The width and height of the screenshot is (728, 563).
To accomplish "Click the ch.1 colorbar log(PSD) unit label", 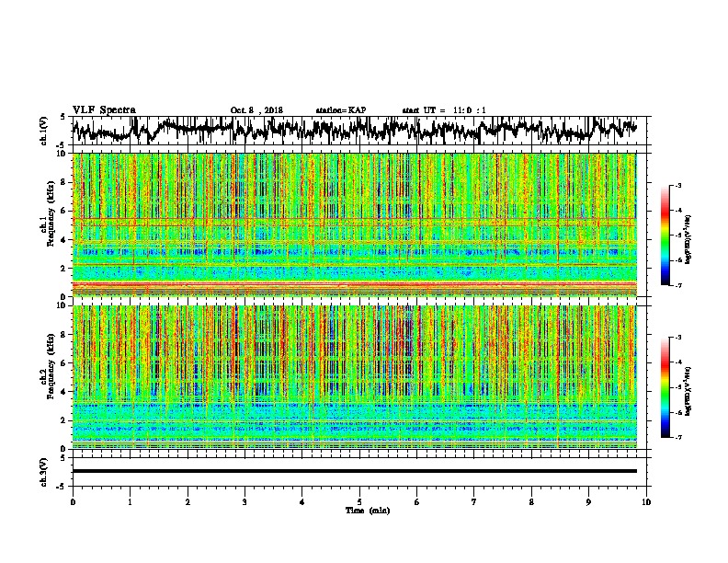I will point(688,239).
